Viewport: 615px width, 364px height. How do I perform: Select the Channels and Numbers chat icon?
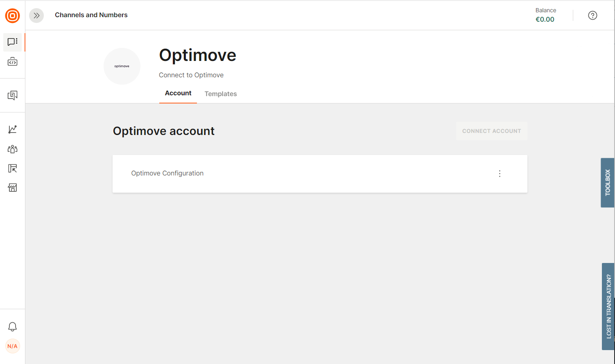(x=12, y=42)
